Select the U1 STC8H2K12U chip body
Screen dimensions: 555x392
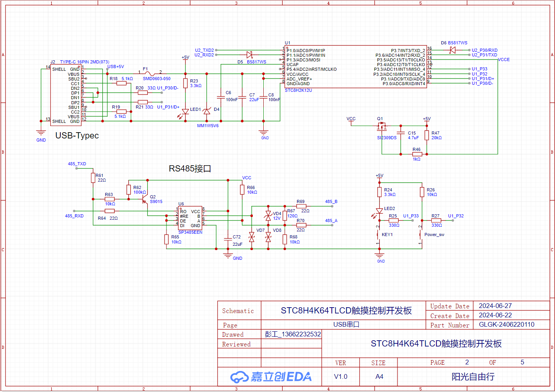tap(356, 66)
